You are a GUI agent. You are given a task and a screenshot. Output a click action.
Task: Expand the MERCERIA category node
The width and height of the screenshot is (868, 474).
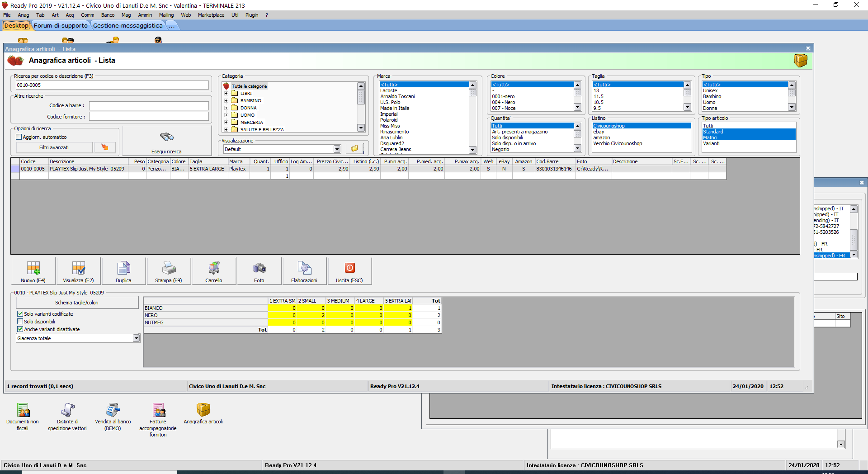pos(226,123)
